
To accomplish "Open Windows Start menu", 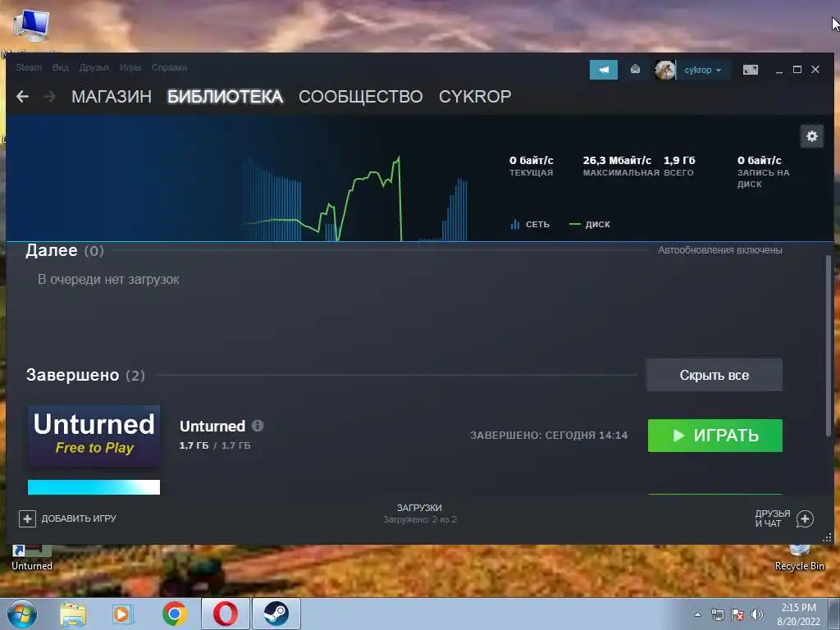I will tap(21, 614).
